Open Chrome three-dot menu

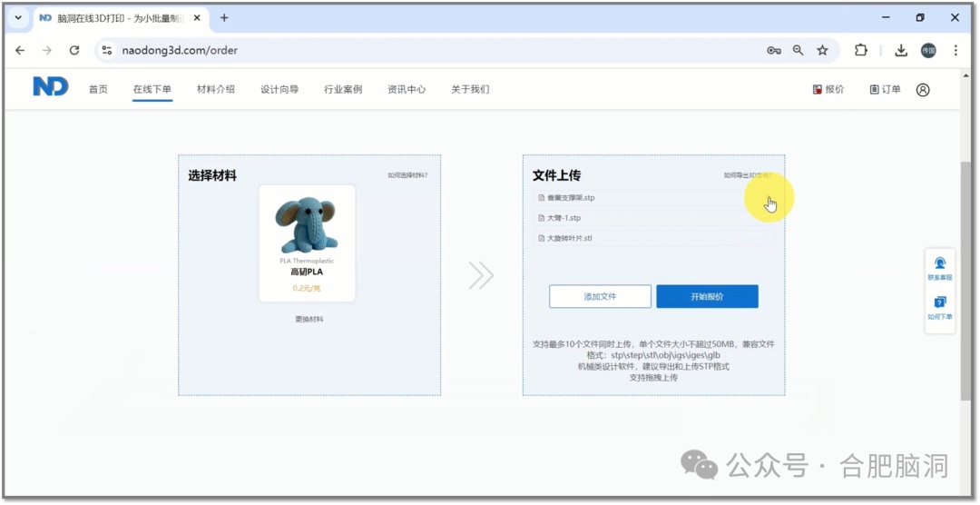click(955, 51)
